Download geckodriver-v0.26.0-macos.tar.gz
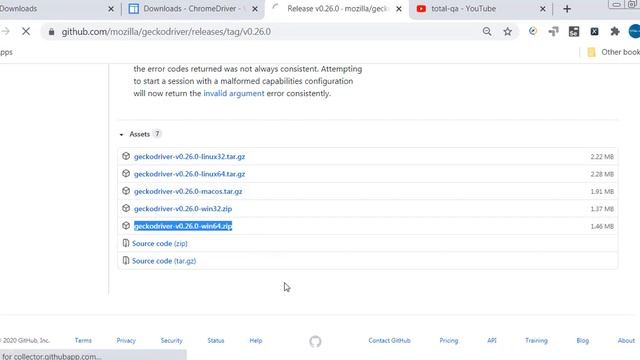Viewport: 640px width, 360px height. coord(188,191)
